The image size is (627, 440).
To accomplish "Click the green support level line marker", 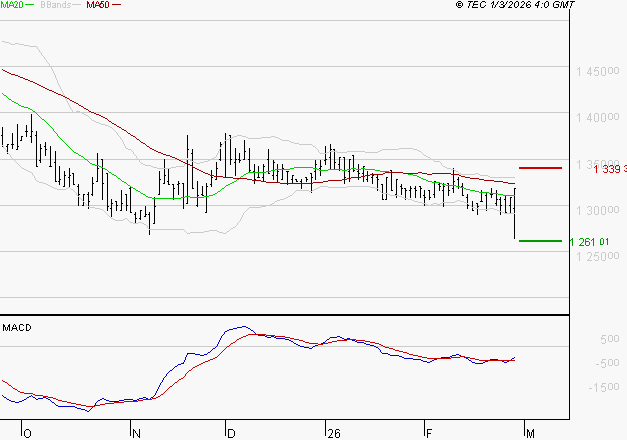I will [x=540, y=241].
